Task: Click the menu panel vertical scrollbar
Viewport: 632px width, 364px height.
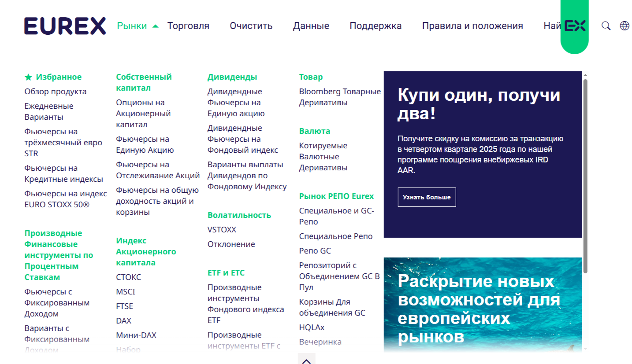Action: coord(585,176)
